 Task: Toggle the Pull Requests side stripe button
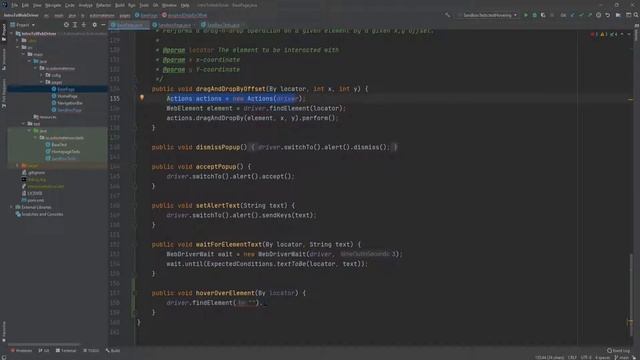pyautogui.click(x=4, y=93)
